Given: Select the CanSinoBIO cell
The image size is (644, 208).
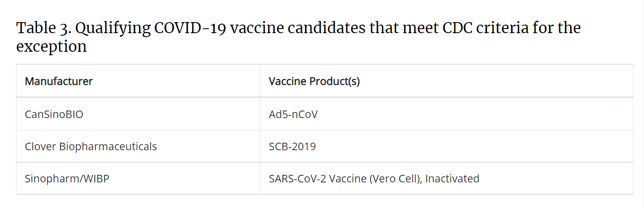Looking at the screenshot, I should [138, 114].
